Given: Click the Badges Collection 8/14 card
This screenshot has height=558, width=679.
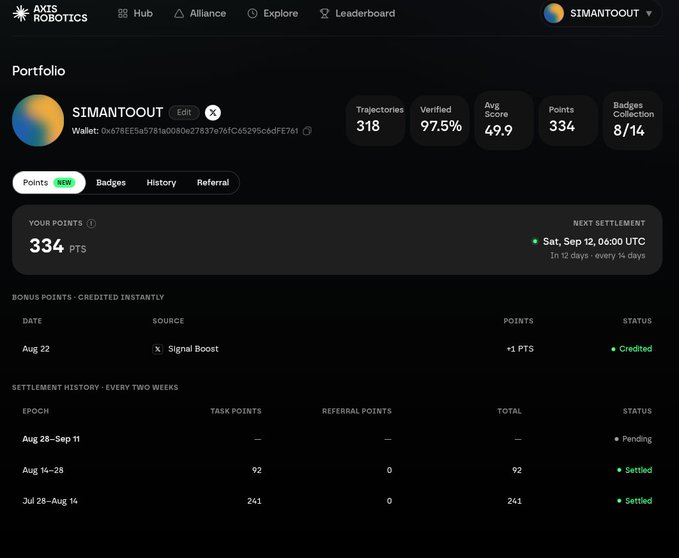Looking at the screenshot, I should (x=632, y=120).
